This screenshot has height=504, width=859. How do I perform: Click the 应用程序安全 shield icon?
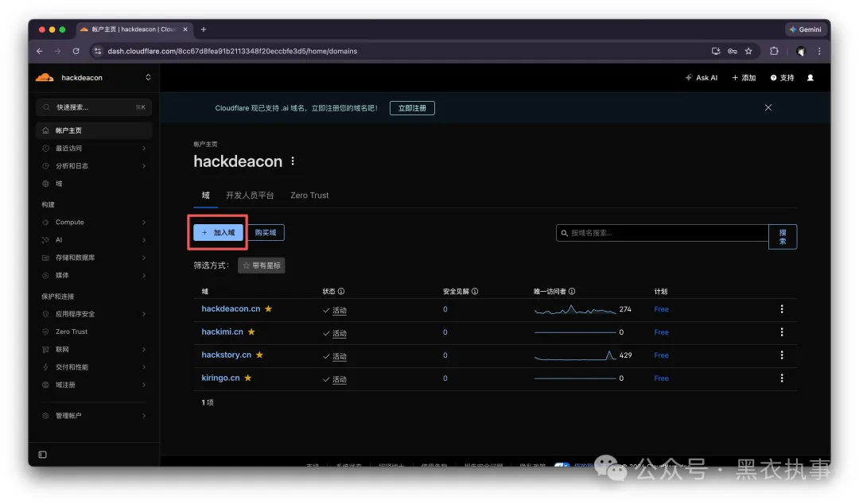click(x=45, y=314)
